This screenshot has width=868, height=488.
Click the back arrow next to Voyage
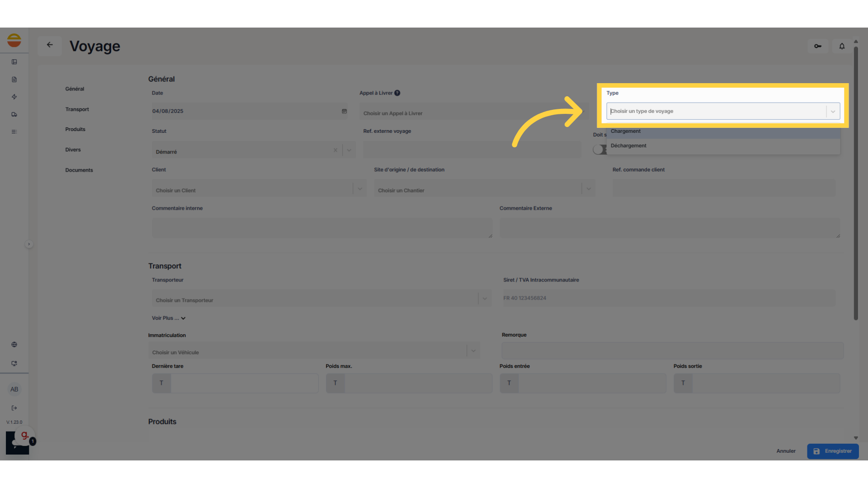[50, 45]
